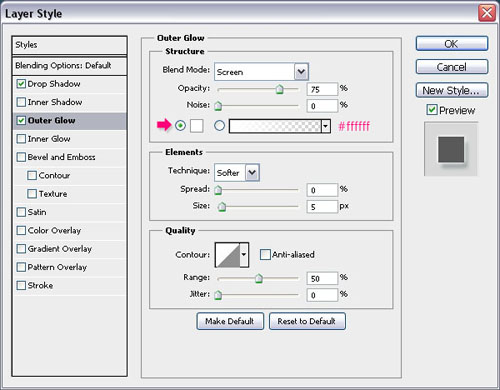This screenshot has height=390, width=500.
Task: Uncheck the Outer Glow checkbox
Action: click(x=21, y=120)
